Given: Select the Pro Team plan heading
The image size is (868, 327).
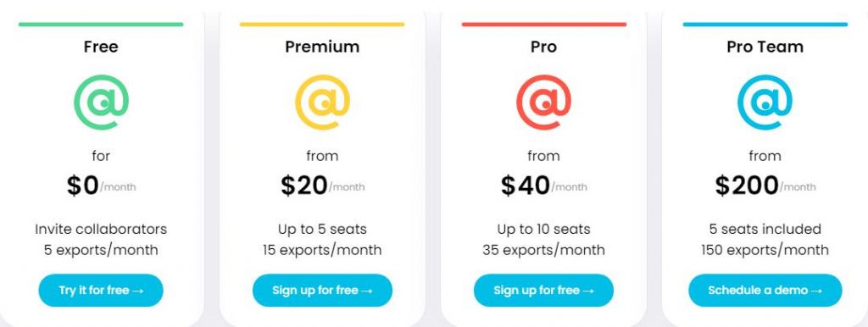Looking at the screenshot, I should tap(765, 47).
